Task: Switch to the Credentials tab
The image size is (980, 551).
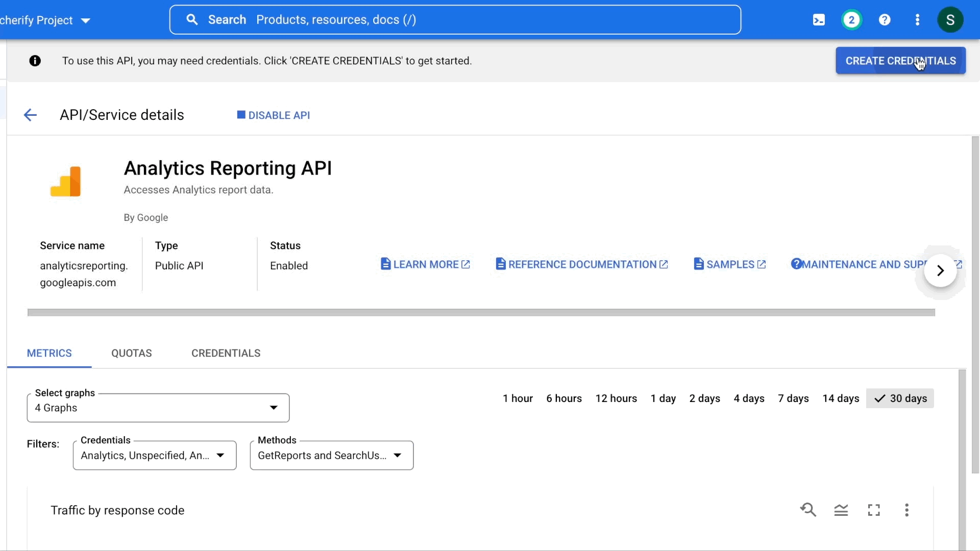Action: 226,353
